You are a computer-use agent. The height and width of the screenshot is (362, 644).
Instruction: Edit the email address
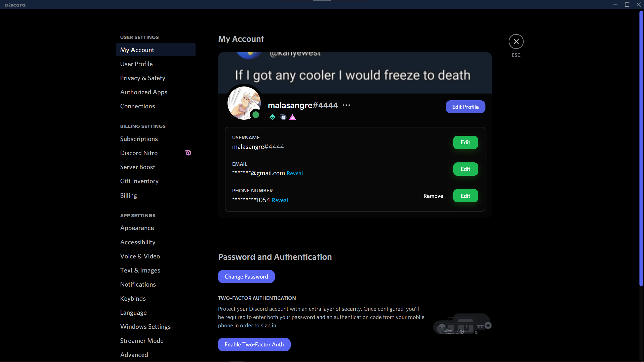pos(465,169)
